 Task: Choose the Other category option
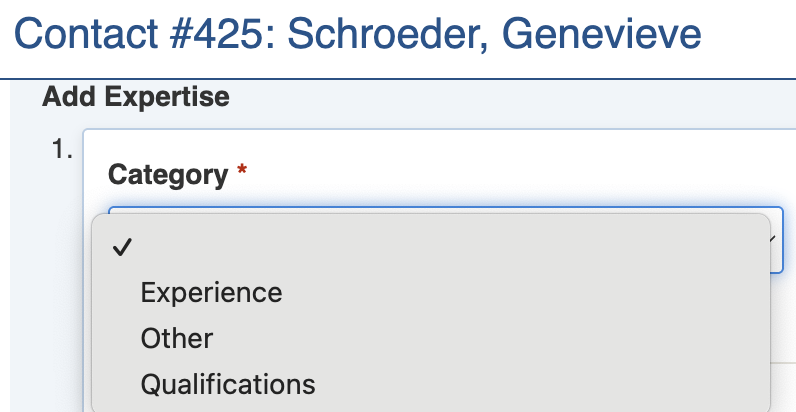point(177,338)
